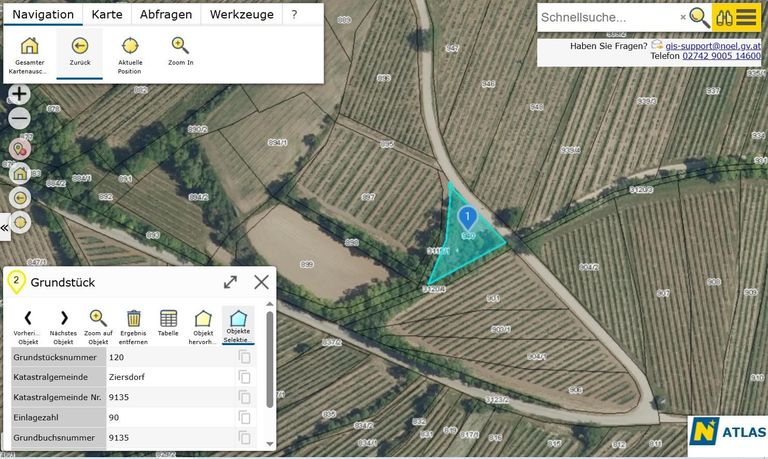Open the Abfragen tab
The height and width of the screenshot is (459, 768).
166,15
